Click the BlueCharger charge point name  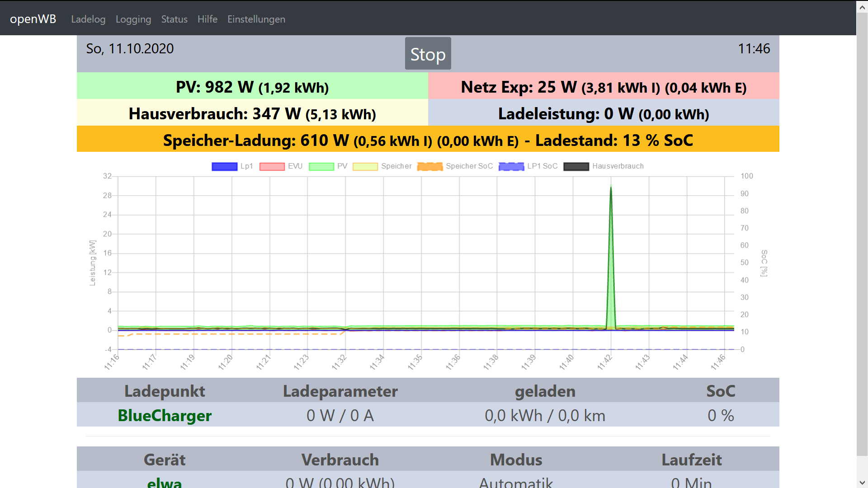pyautogui.click(x=165, y=415)
